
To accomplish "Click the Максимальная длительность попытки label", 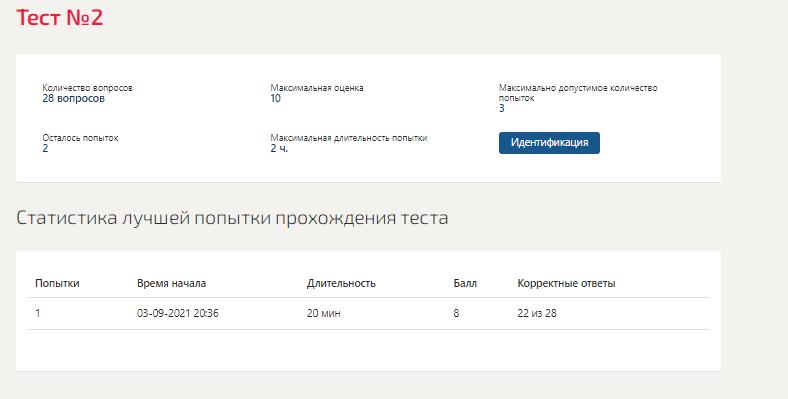I will 349,138.
